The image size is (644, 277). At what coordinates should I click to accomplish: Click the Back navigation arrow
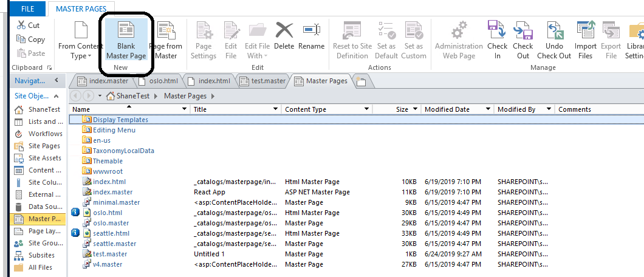coord(75,96)
